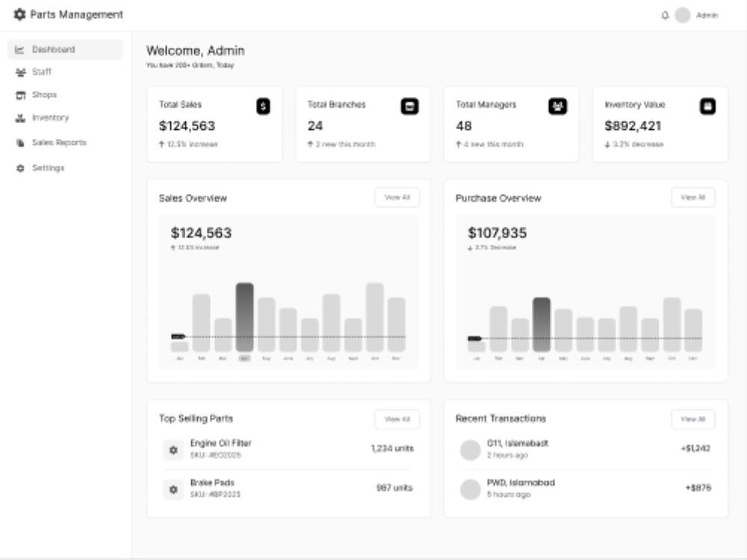Viewport: 747px width, 560px height.
Task: Click the people icon on Total Managers card
Action: (558, 106)
